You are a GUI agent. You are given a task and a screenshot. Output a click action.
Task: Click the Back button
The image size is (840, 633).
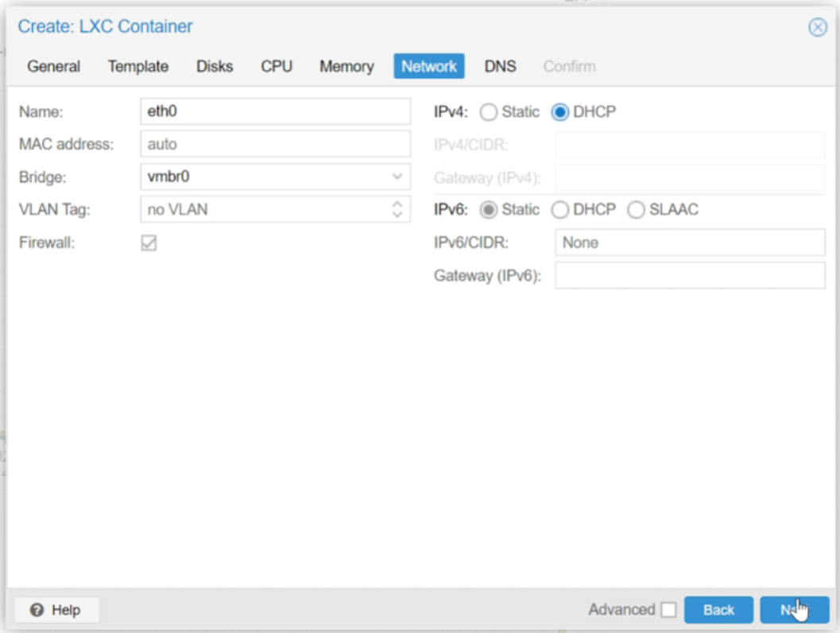(719, 608)
